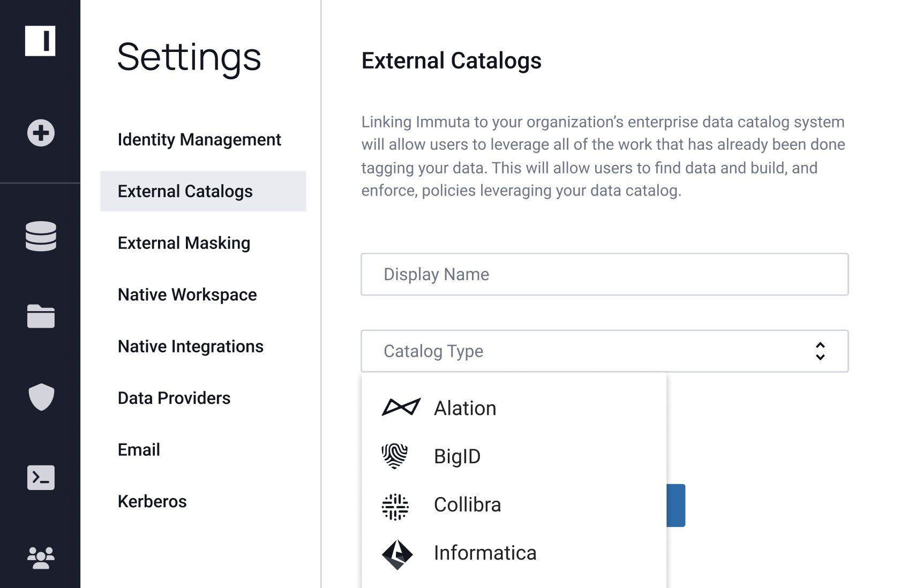
Task: Click the 'Linking Immuta to your organization's' description
Action: [x=603, y=156]
